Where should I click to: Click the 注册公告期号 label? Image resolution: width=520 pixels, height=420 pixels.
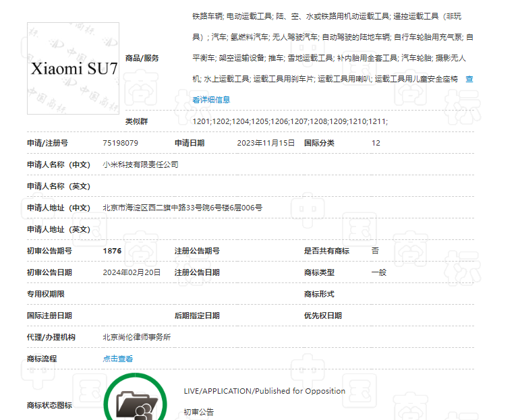(x=197, y=251)
